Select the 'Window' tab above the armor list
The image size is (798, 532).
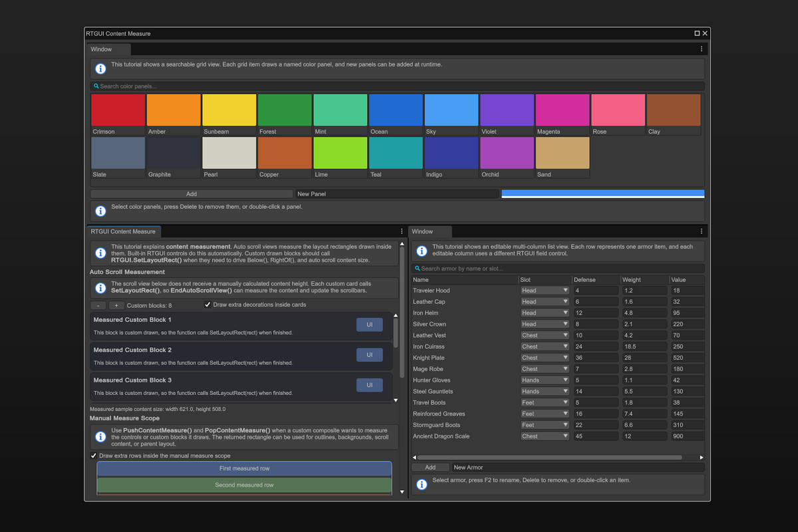click(430, 231)
